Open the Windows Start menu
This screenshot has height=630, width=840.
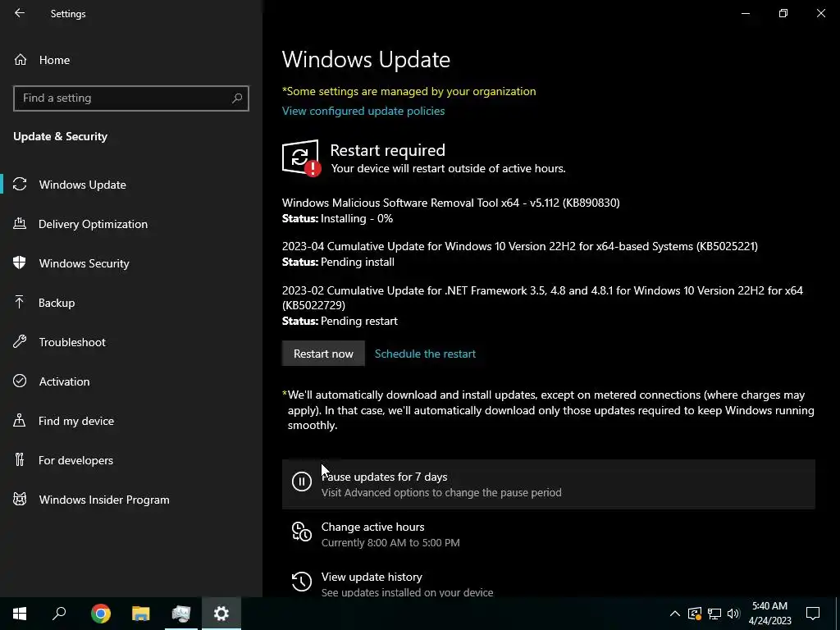20,614
